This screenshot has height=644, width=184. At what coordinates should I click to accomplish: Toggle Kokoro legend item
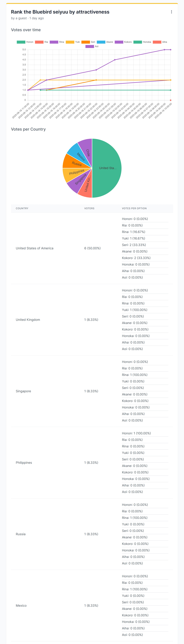123,42
